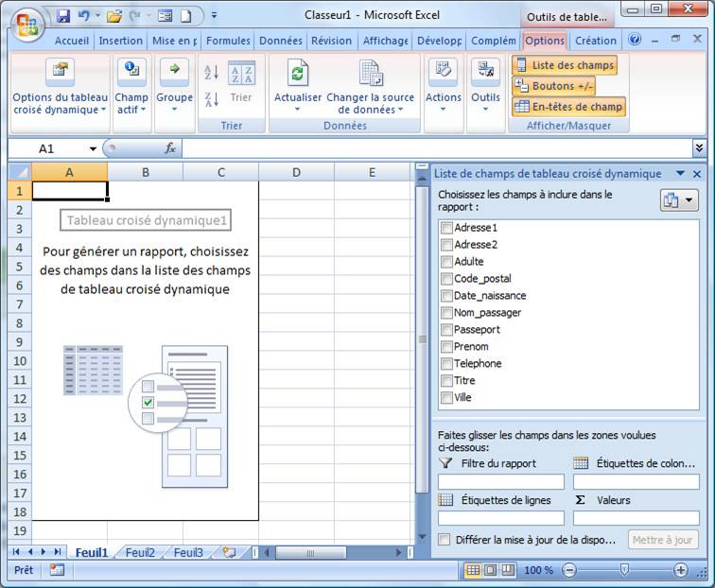Screen dimensions: 715x588
Task: Select column D header
Action: point(296,172)
